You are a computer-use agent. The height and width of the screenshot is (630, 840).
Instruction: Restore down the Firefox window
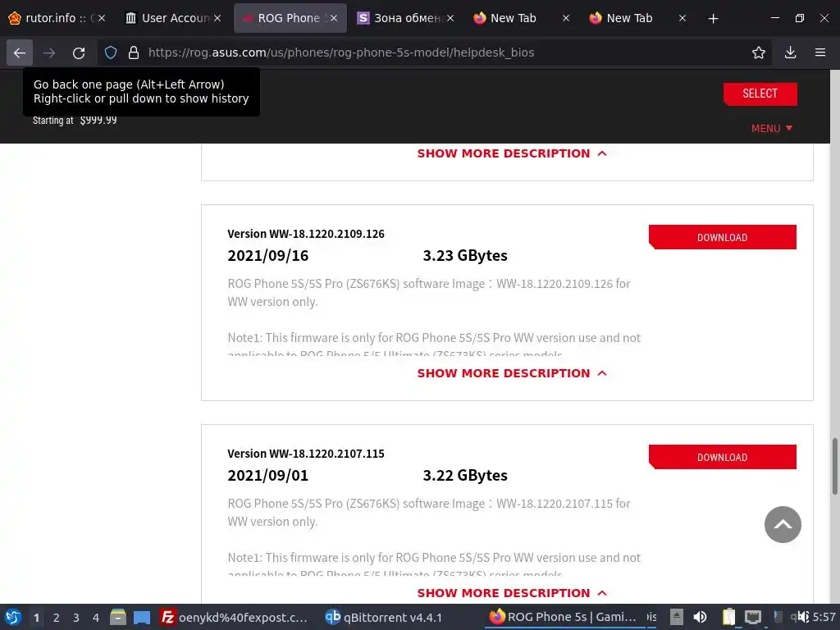click(800, 18)
